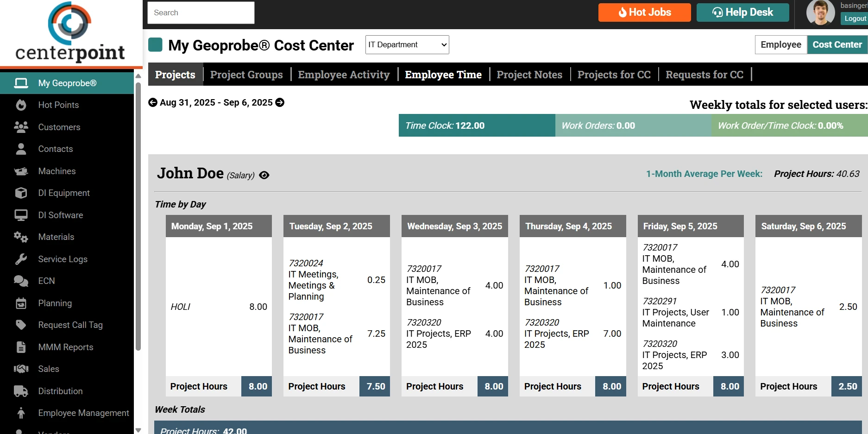Image resolution: width=868 pixels, height=434 pixels.
Task: Select the Contacts person icon
Action: pos(21,149)
